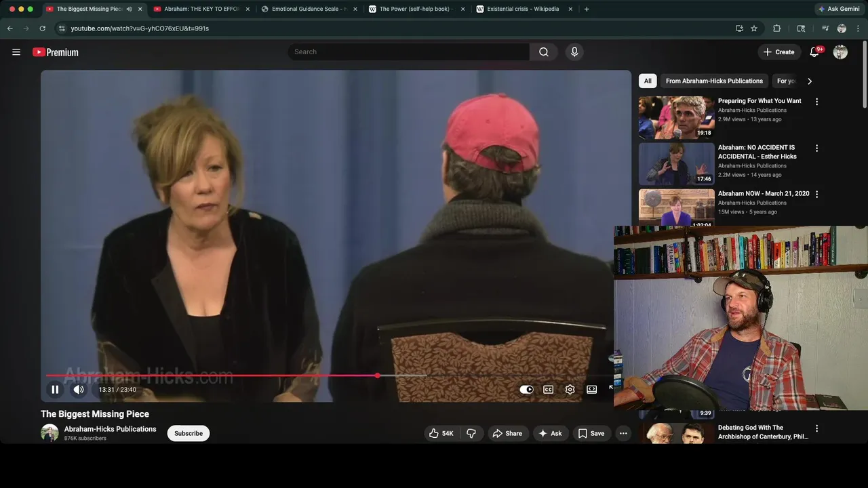The width and height of the screenshot is (868, 488).
Task: Open options for Debating God video
Action: pos(816,428)
